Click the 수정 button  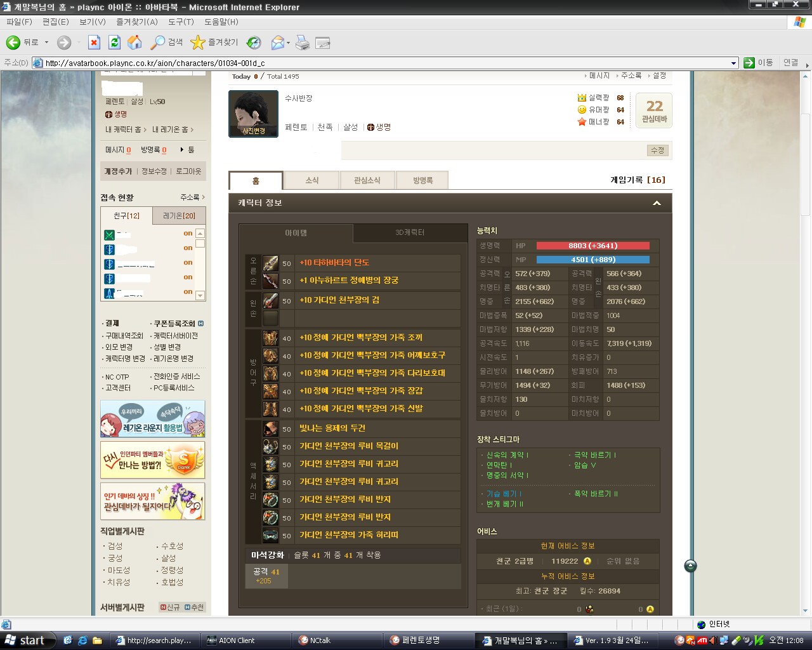click(657, 150)
